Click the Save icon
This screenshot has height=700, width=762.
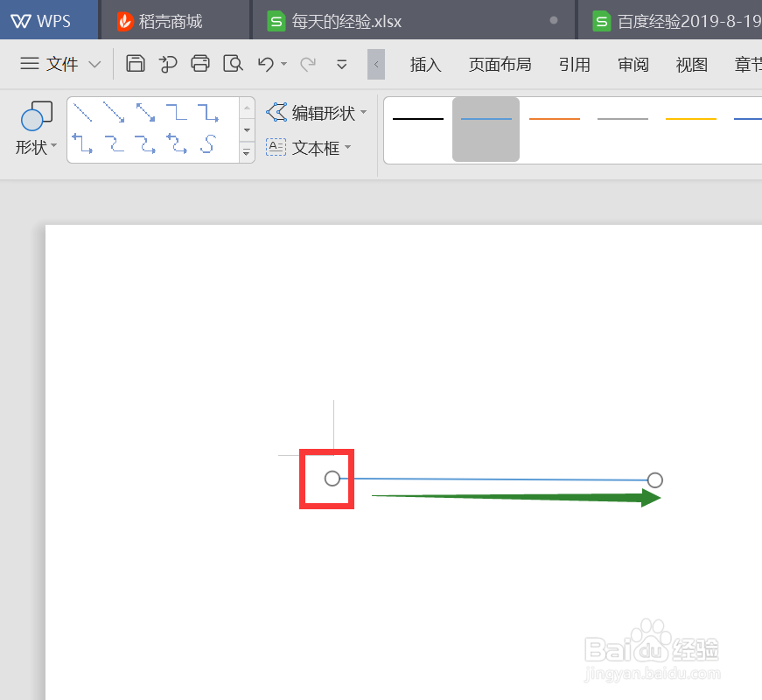(136, 64)
